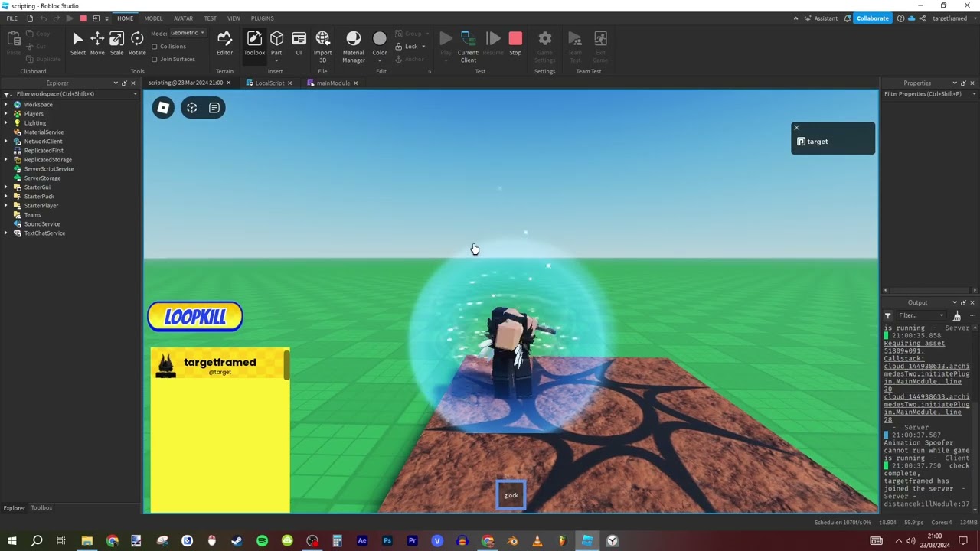Screen dimensions: 980x551
Task: Open the Mode Geometric dropdown
Action: pyautogui.click(x=188, y=33)
